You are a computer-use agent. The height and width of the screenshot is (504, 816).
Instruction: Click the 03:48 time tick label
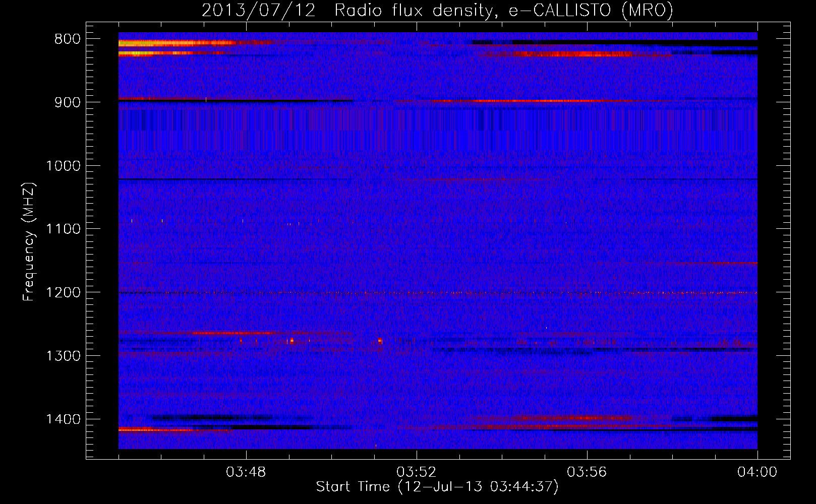[246, 472]
